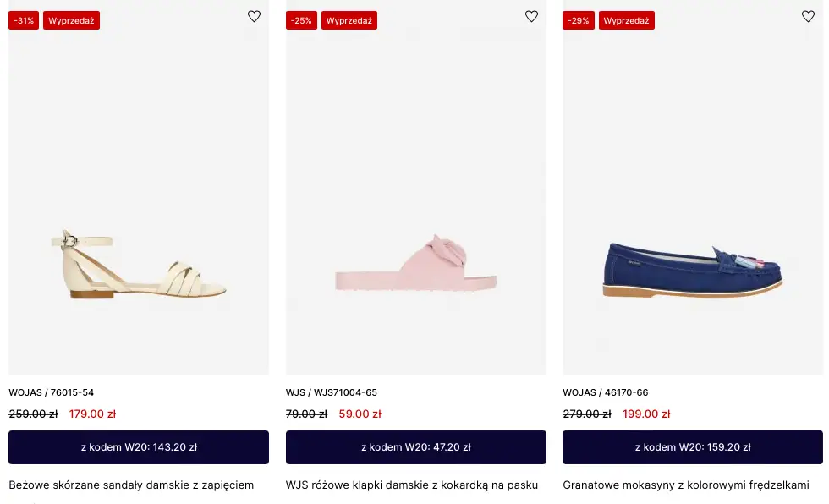
Task: Click Wyprzedaż tag on pink slides
Action: coord(349,20)
